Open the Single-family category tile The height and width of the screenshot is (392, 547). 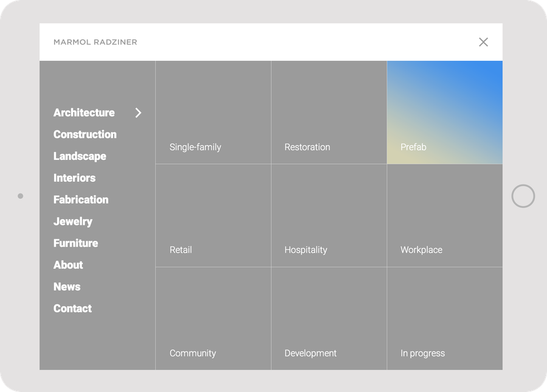click(x=213, y=112)
